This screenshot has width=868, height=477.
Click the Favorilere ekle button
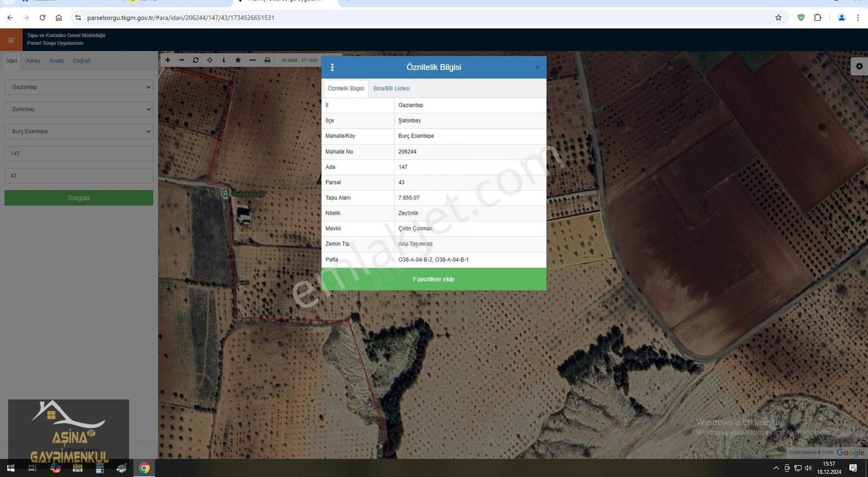tap(433, 279)
